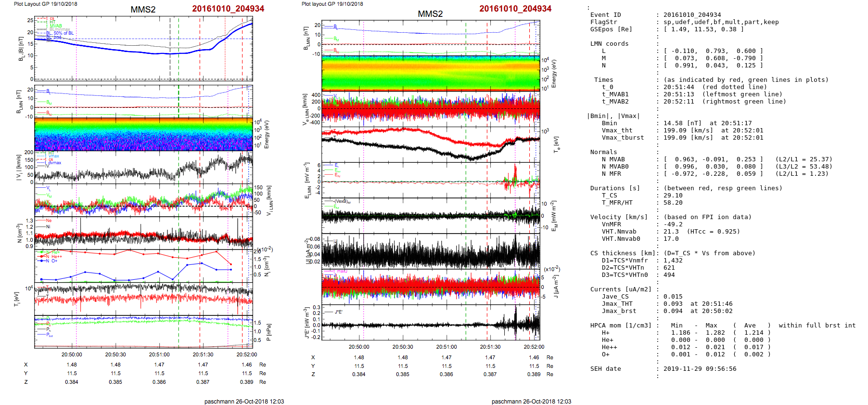The width and height of the screenshot is (868, 405).
Task: Click the 20:52:00 tick label under right plot
Action: pyautogui.click(x=534, y=347)
